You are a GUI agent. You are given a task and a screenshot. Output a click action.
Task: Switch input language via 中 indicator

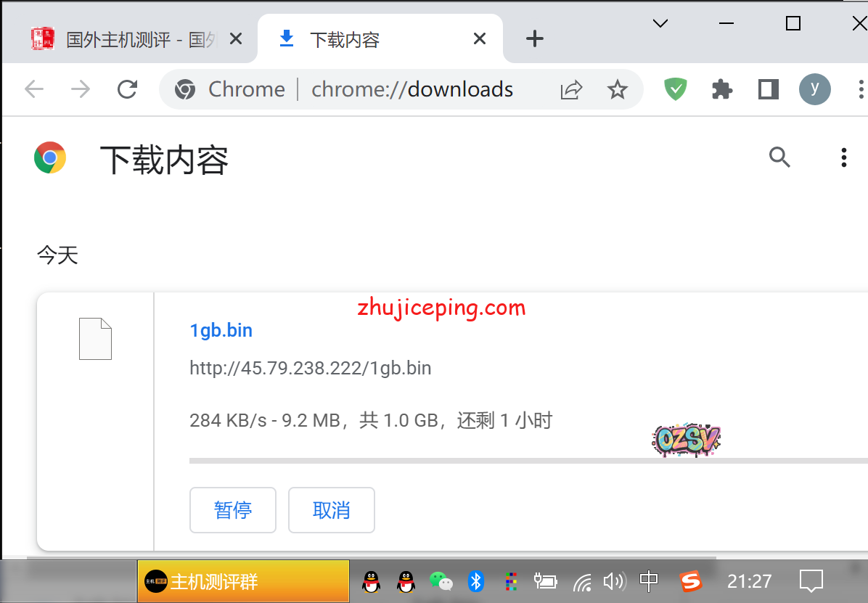648,581
